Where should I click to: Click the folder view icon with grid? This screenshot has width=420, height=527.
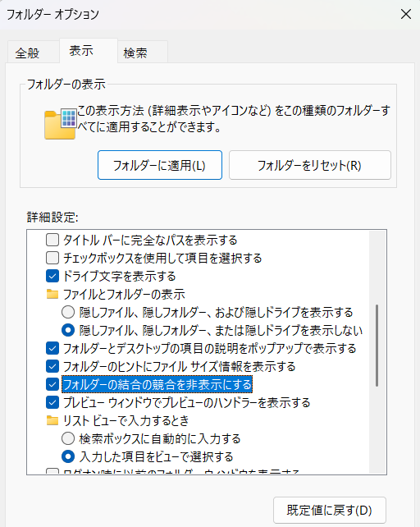click(x=61, y=124)
